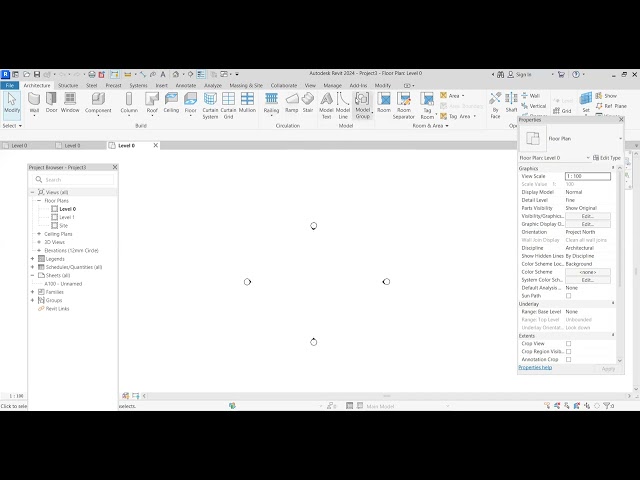The width and height of the screenshot is (640, 480).
Task: Select the Grid datum tool
Action: (562, 111)
